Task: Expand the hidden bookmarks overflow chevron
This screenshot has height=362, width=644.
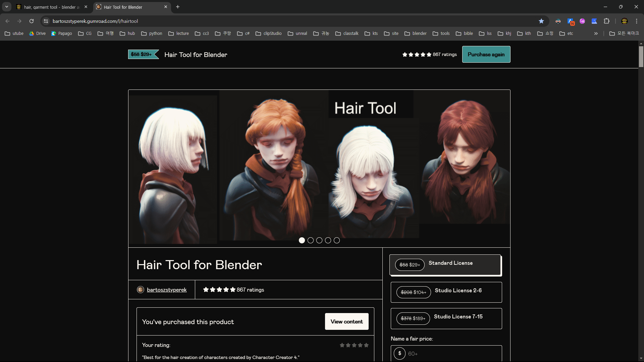Action: click(596, 34)
